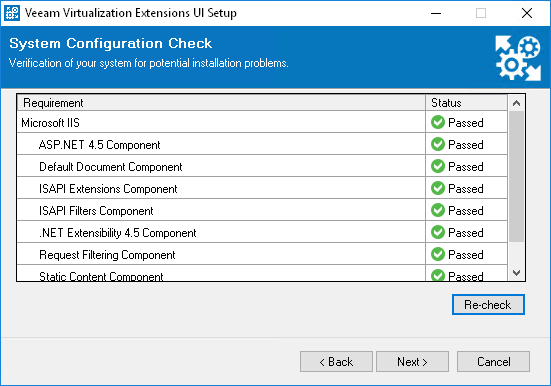The width and height of the screenshot is (551, 386).
Task: Click Passed status text for ISAPI Filters Component
Action: pyautogui.click(x=466, y=211)
